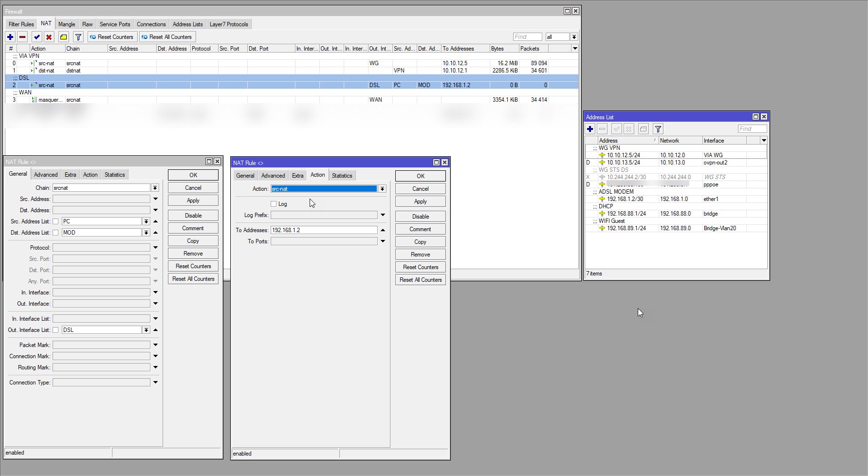Click the blue checkmark enable icon in Firewall

tap(37, 37)
